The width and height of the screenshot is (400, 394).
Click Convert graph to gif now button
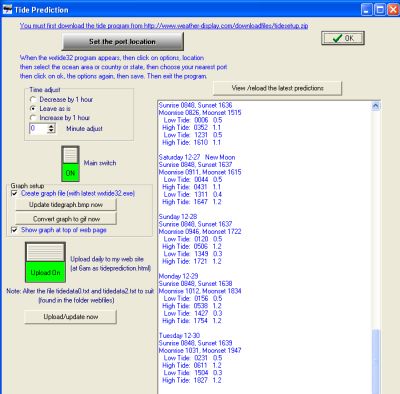tap(66, 219)
